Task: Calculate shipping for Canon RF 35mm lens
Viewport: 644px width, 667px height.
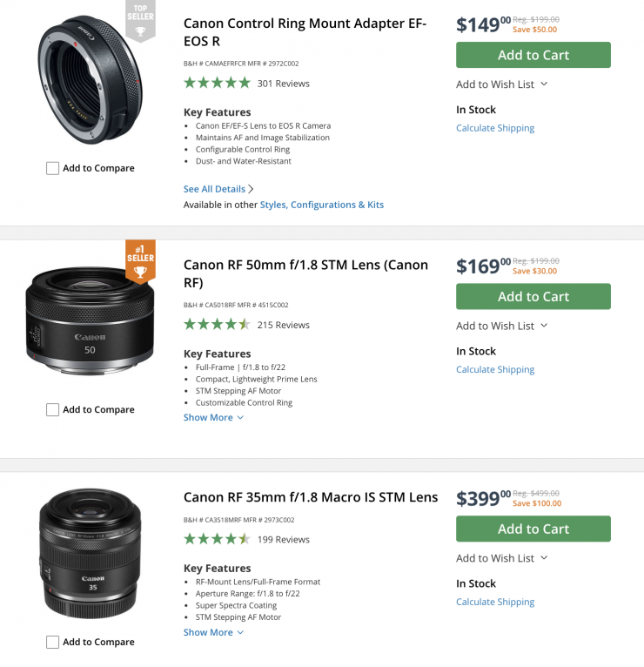Action: pyautogui.click(x=495, y=602)
